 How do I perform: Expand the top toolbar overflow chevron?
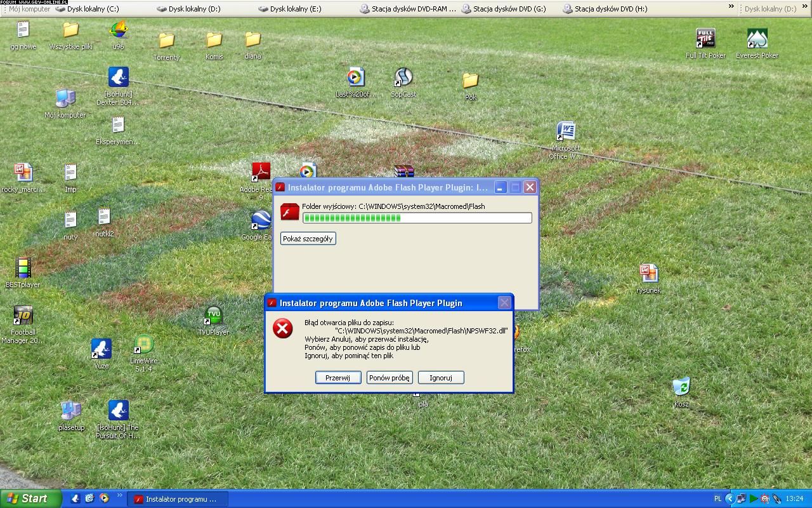(731, 7)
